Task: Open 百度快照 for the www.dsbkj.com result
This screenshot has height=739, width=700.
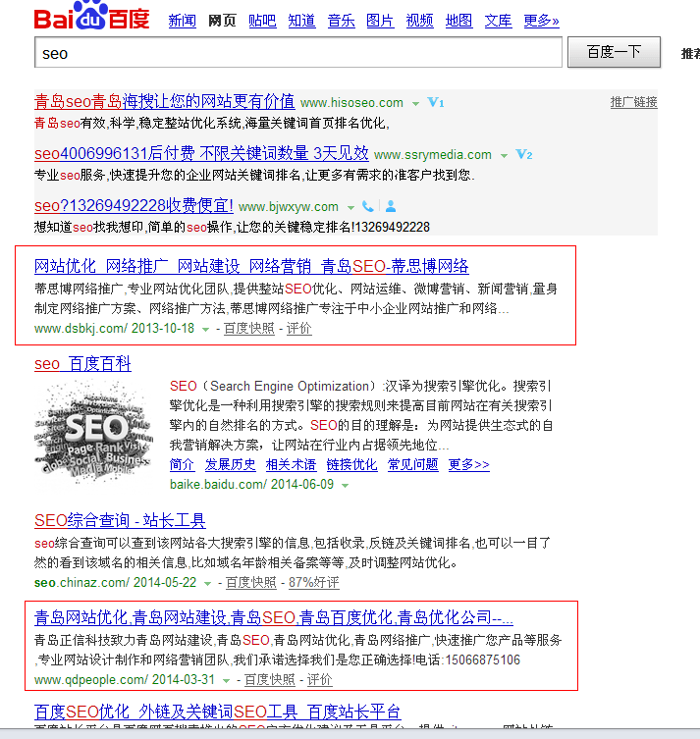Action: coord(249,329)
